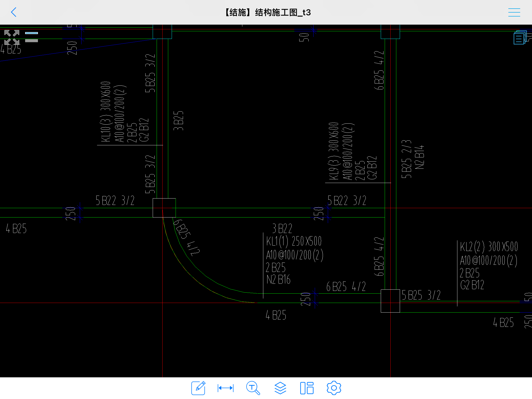Viewport: 532px width, 399px height.
Task: Tap the 3 B22 rebar label
Action: point(282,229)
